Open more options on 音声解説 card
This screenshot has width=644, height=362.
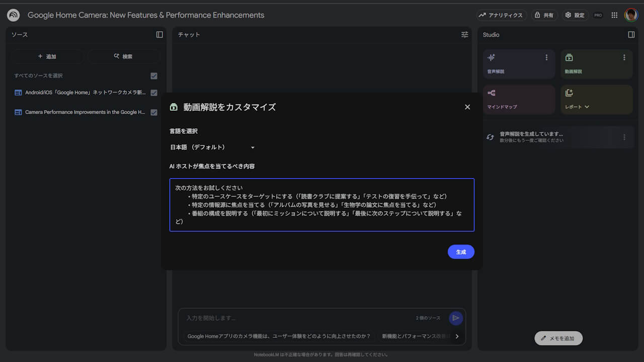[547, 58]
